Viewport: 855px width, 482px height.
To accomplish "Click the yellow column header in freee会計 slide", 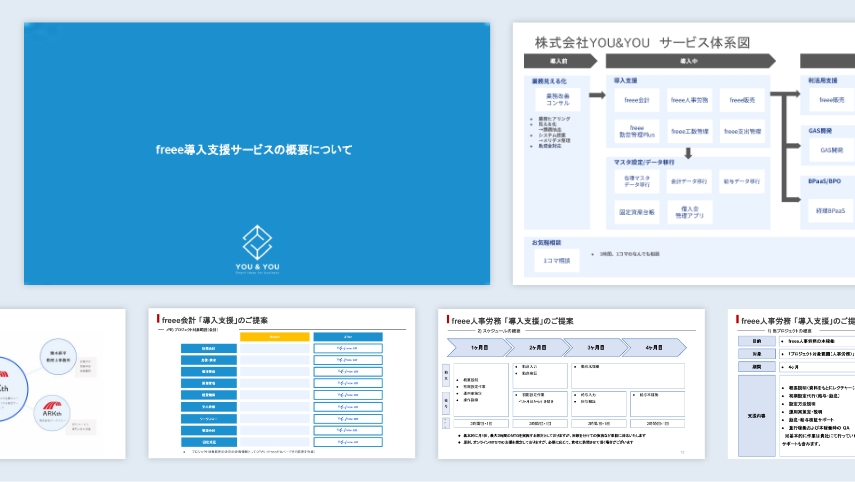I will (275, 337).
